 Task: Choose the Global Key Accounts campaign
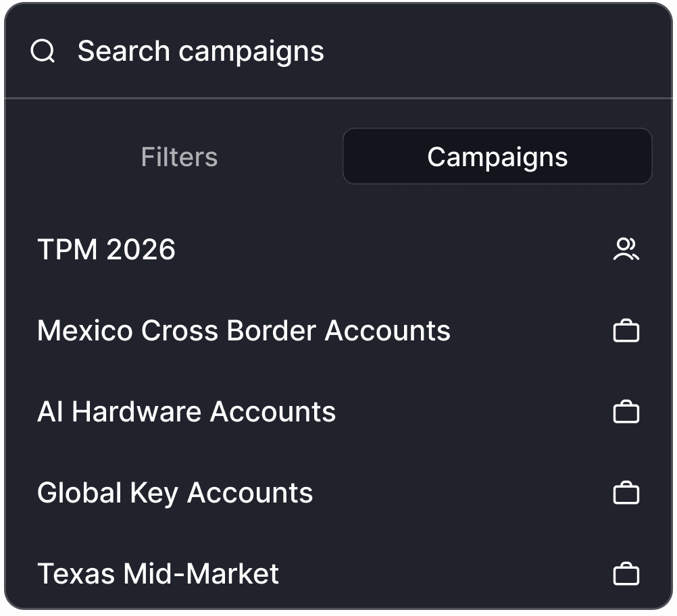pyautogui.click(x=338, y=492)
